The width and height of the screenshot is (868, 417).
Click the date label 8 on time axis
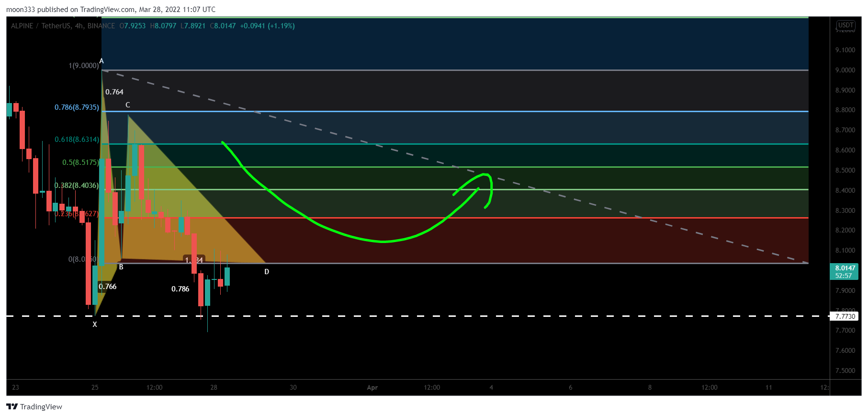click(650, 387)
